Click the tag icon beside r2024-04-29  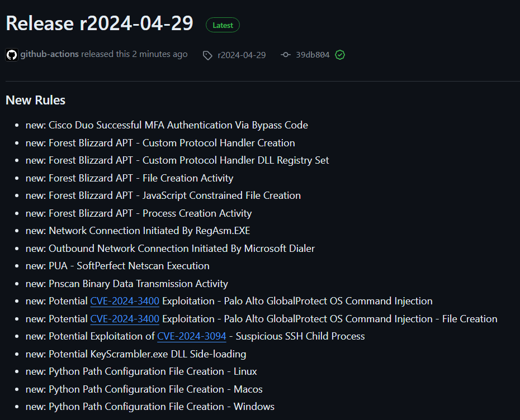207,55
